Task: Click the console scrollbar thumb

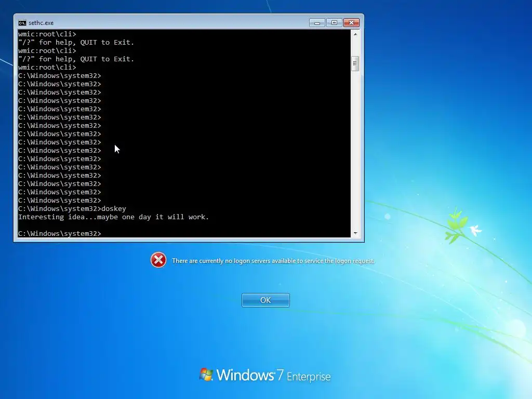Action: (x=355, y=63)
